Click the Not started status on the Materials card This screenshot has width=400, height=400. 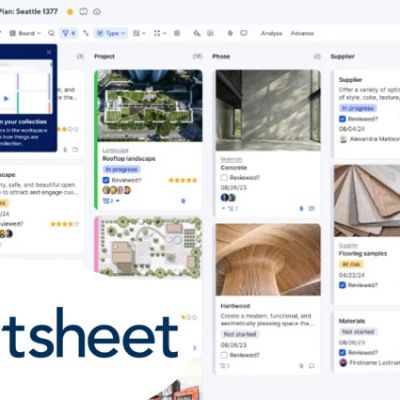pyautogui.click(x=358, y=332)
